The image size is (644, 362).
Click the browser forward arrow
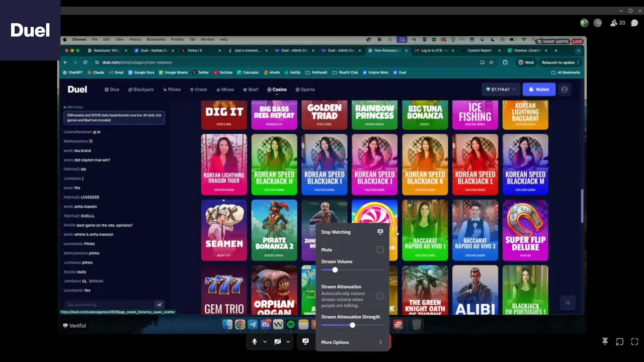point(75,62)
